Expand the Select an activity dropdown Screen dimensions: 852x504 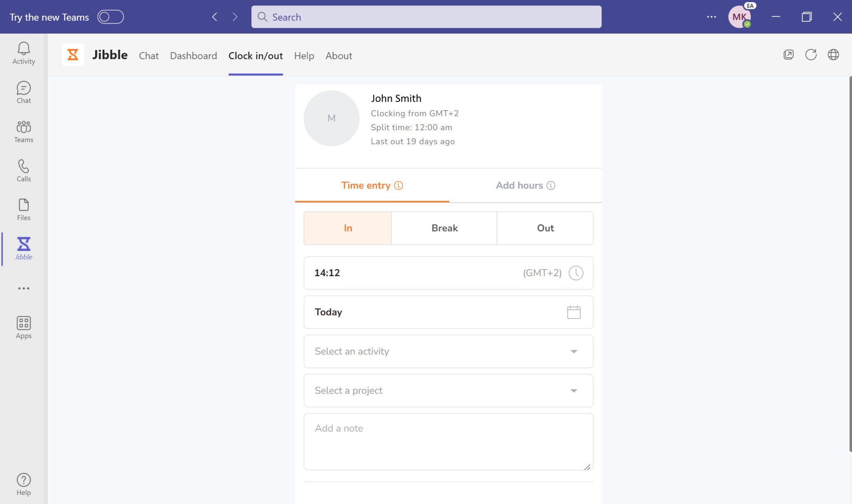(x=574, y=351)
